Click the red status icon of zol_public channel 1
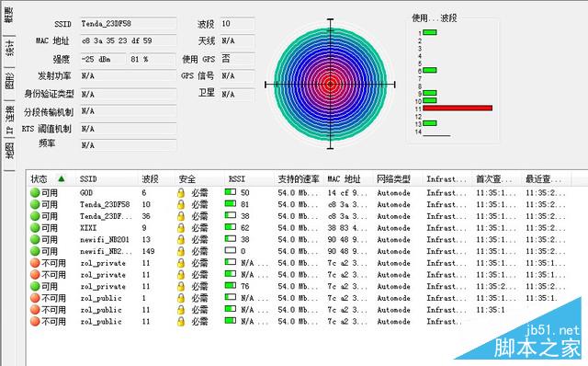 click(x=35, y=298)
